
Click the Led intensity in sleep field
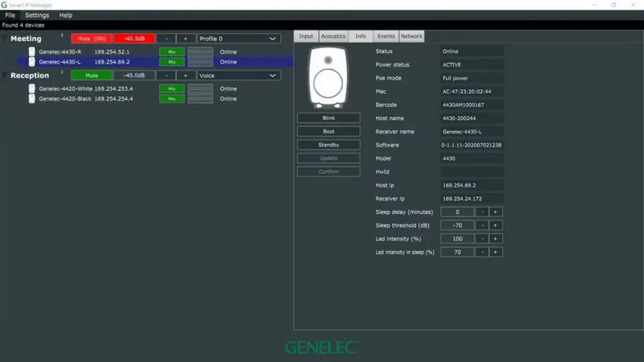(x=457, y=252)
